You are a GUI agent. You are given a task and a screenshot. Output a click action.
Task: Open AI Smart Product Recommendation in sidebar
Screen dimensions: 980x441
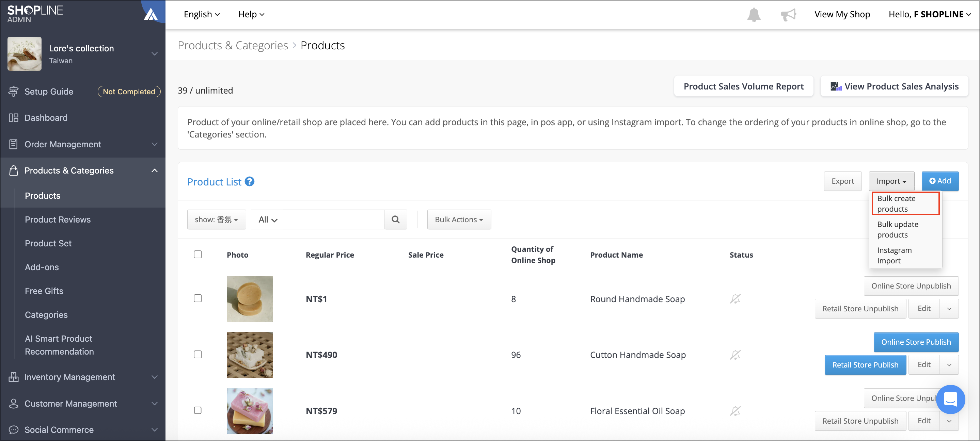(x=59, y=345)
